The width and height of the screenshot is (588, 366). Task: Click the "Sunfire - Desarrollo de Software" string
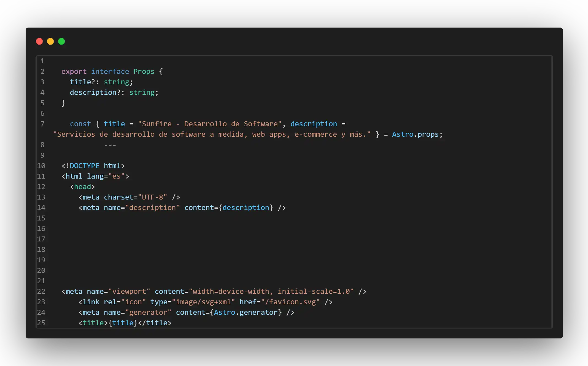click(210, 124)
